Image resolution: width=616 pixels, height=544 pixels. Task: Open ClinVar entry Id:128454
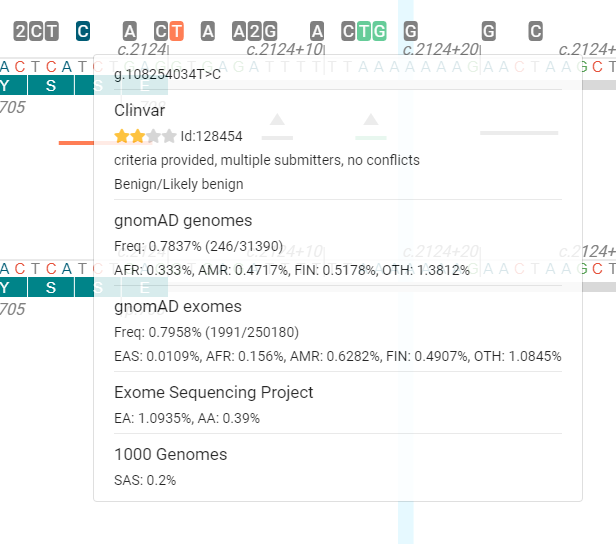[211, 136]
